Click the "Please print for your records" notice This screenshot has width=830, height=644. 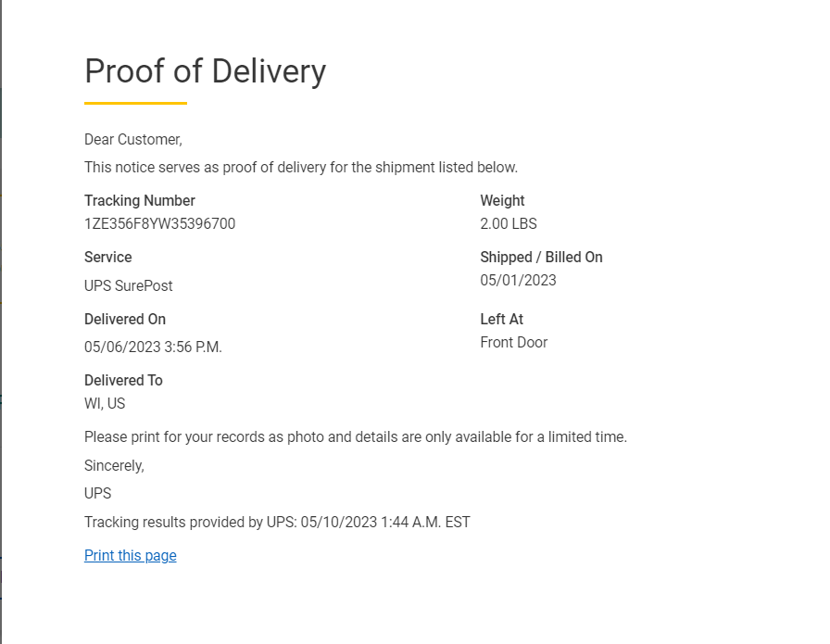click(355, 436)
